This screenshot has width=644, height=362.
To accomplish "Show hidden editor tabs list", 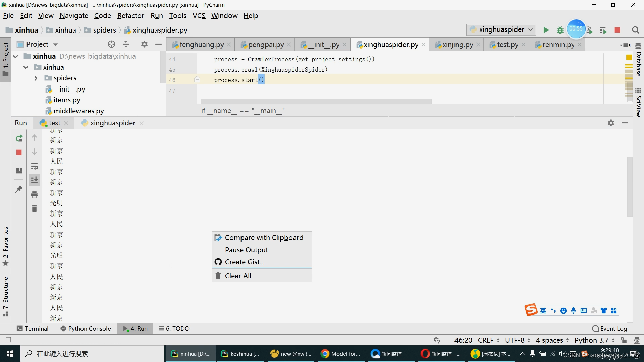I will [625, 45].
